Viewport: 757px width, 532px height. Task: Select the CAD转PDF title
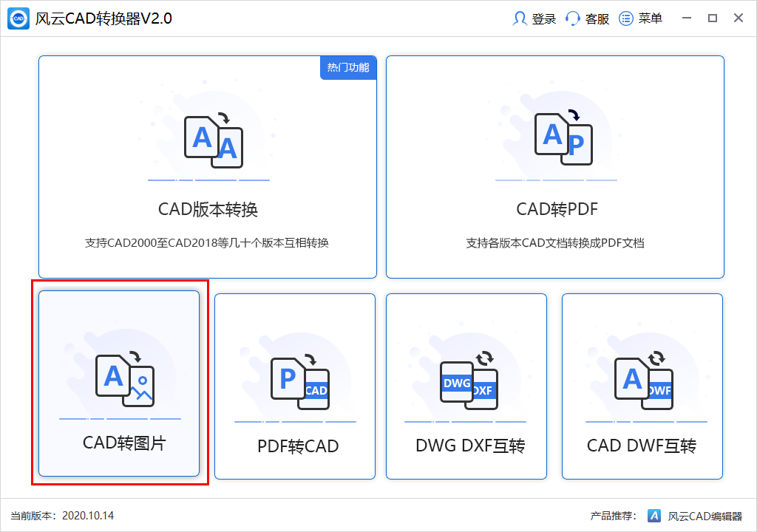[x=557, y=209]
